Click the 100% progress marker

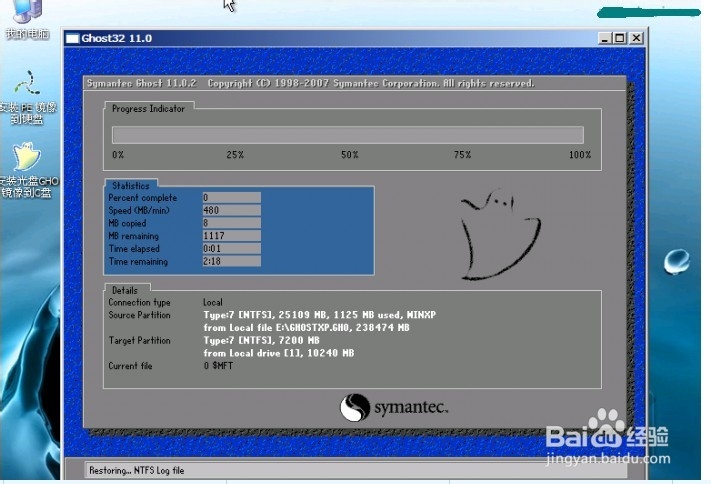(580, 155)
